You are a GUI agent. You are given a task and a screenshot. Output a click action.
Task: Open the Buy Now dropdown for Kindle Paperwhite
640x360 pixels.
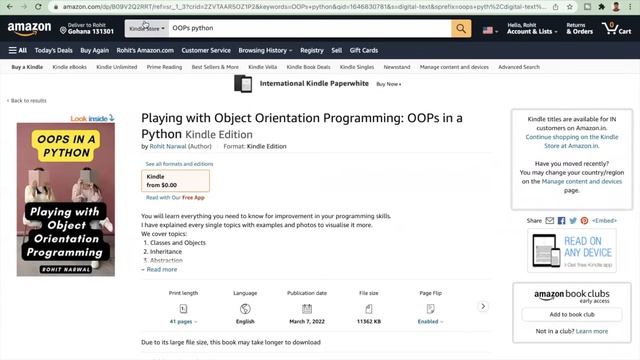(x=389, y=84)
